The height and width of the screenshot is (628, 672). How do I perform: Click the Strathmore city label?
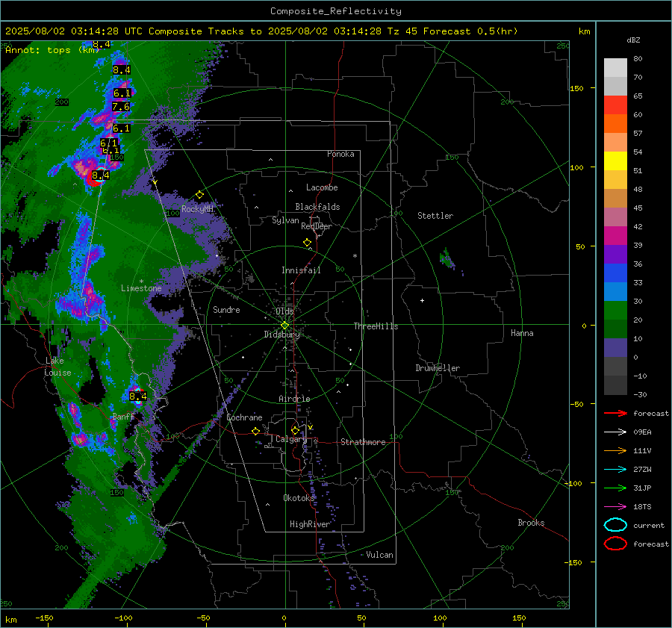(x=363, y=442)
